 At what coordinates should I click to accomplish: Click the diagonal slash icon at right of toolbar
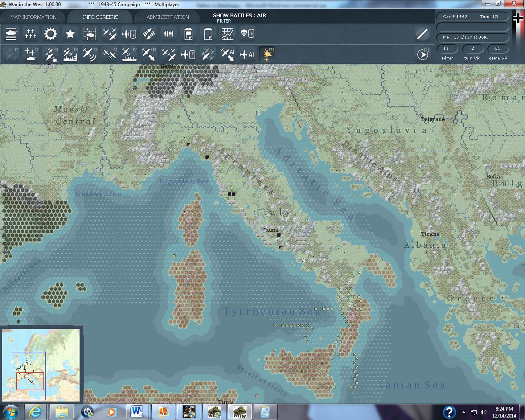[x=422, y=34]
